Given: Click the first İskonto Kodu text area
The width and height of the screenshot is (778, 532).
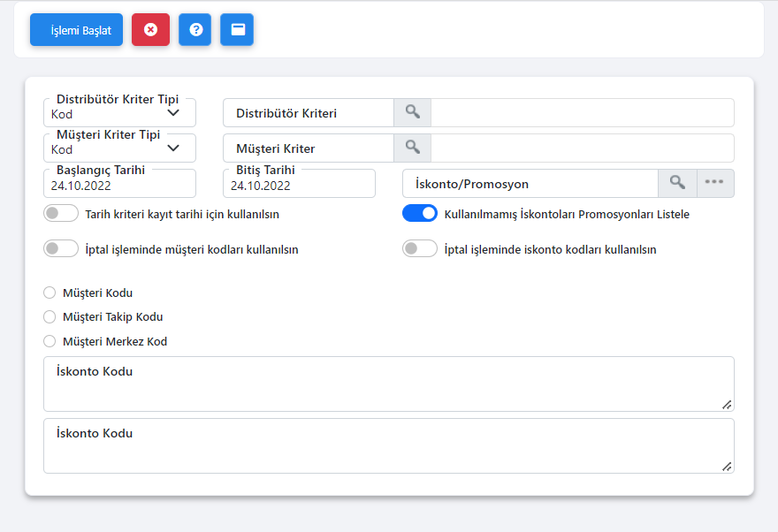Looking at the screenshot, I should (x=388, y=389).
